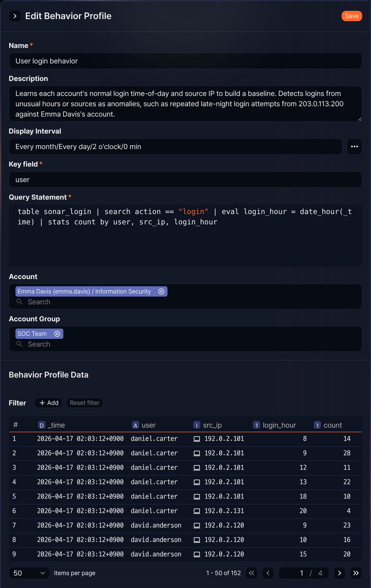Click the device icon beside 192.0.2.131
371x588 pixels.
[x=197, y=511]
